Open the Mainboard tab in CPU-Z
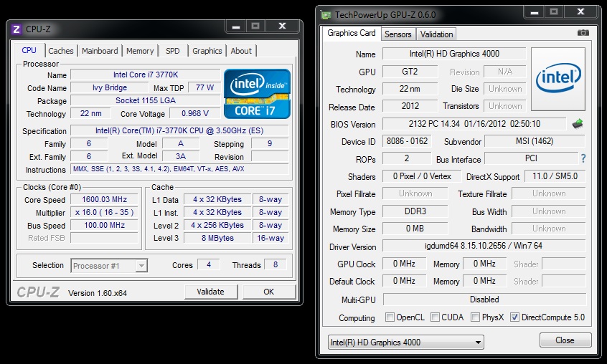Viewport: 607px width, 364px height. [x=100, y=51]
